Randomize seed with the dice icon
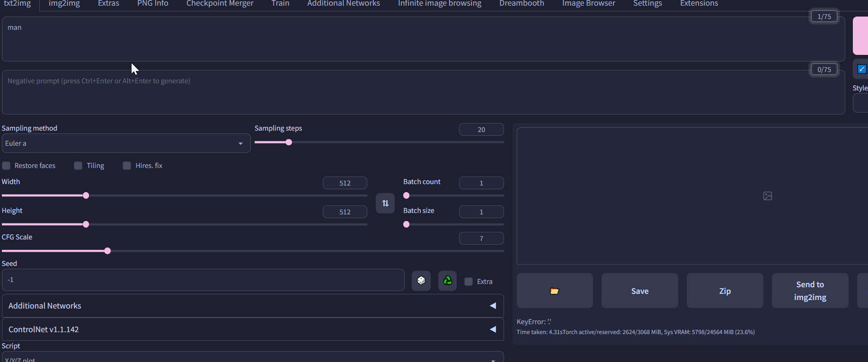 click(421, 281)
